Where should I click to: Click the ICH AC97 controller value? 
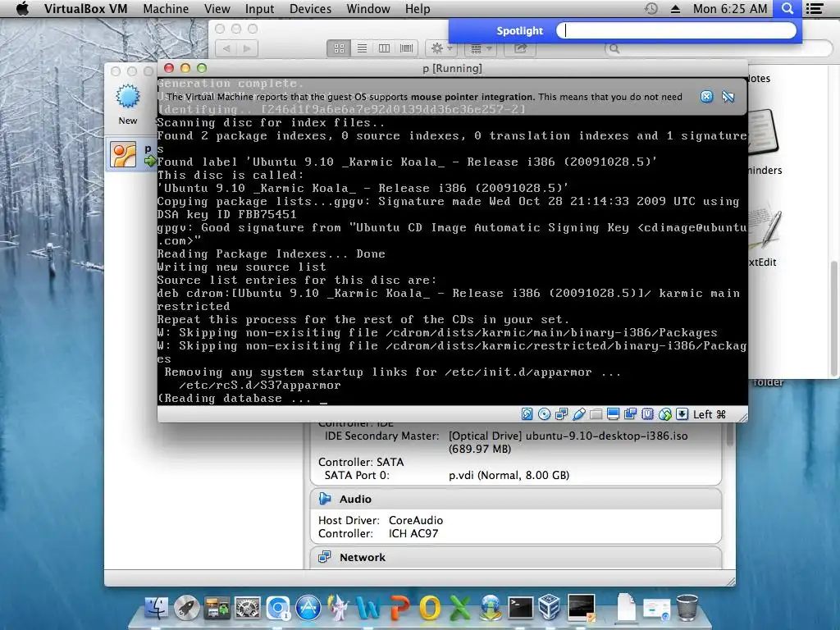(x=413, y=533)
